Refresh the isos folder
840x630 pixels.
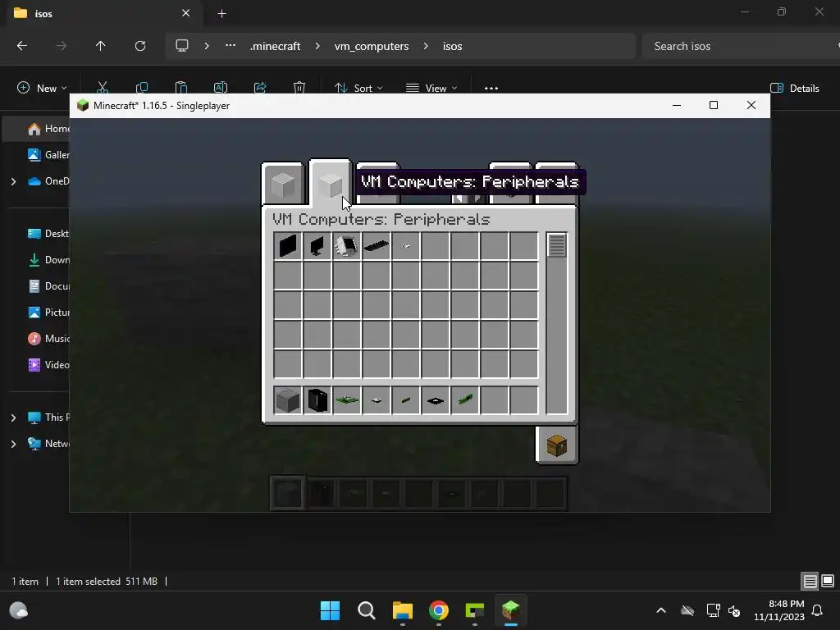point(140,46)
